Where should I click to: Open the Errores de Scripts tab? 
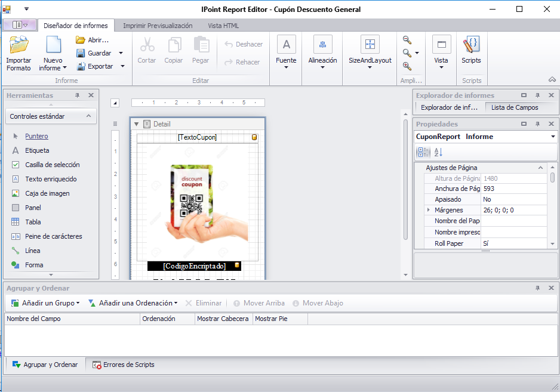(123, 365)
